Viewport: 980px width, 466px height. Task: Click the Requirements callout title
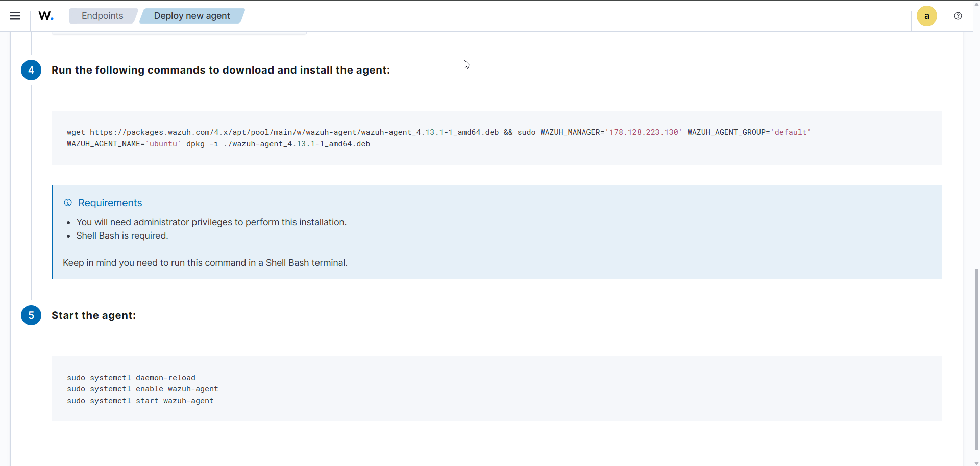click(110, 203)
